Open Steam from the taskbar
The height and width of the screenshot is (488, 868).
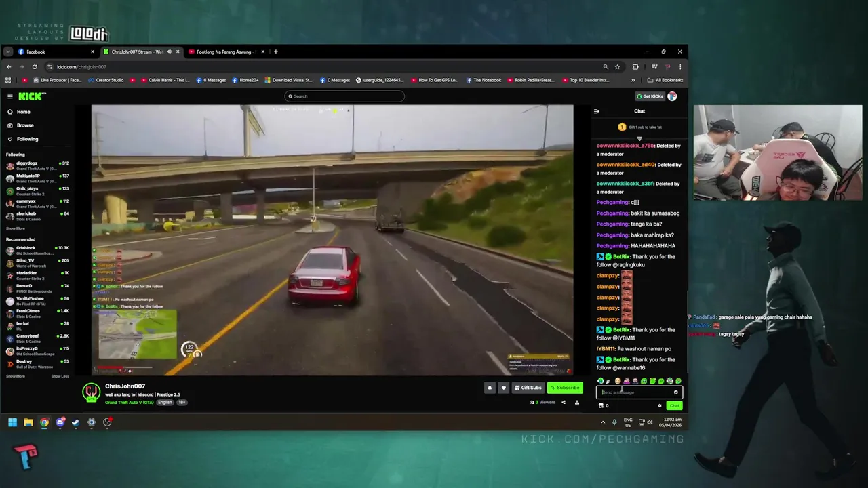click(x=75, y=422)
